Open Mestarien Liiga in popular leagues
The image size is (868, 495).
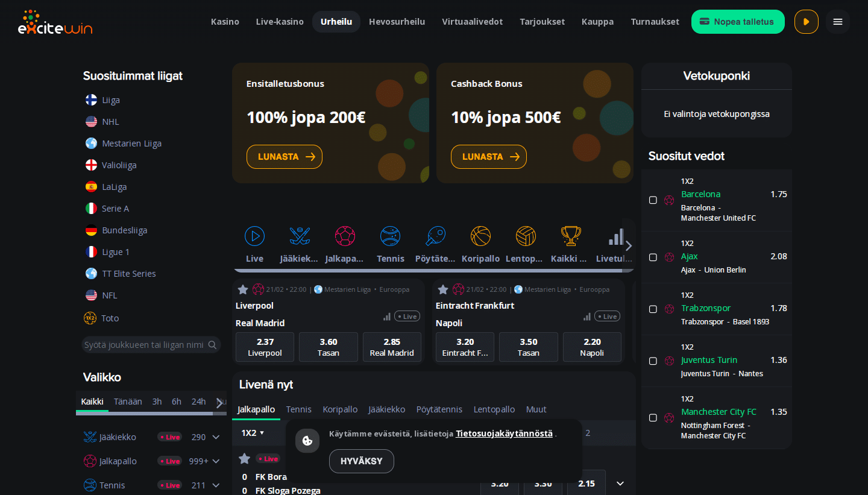[124, 143]
